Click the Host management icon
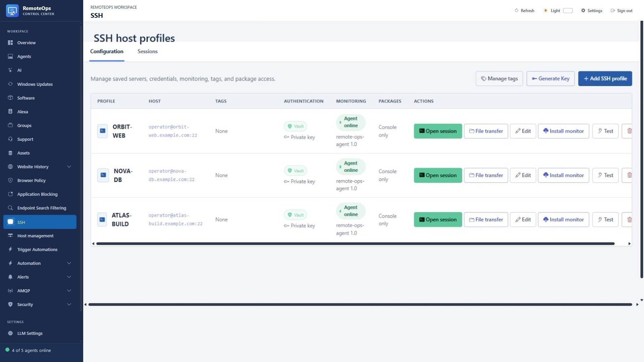The width and height of the screenshot is (644, 362). point(10,236)
